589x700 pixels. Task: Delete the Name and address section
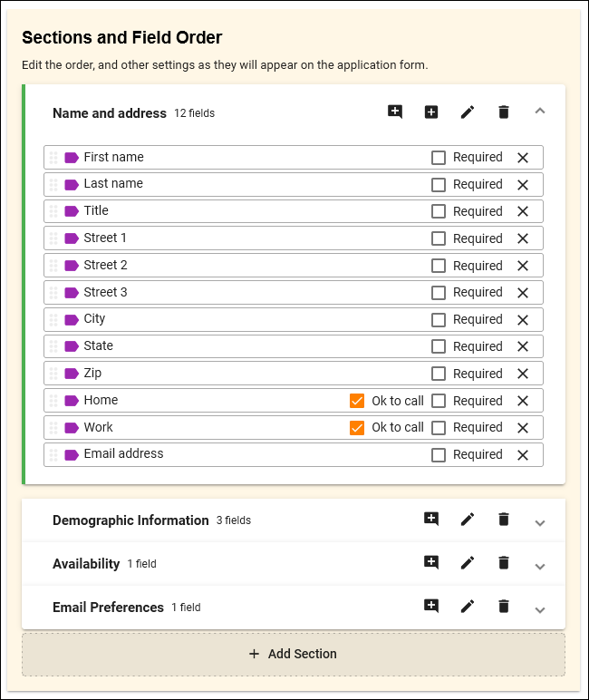(504, 112)
